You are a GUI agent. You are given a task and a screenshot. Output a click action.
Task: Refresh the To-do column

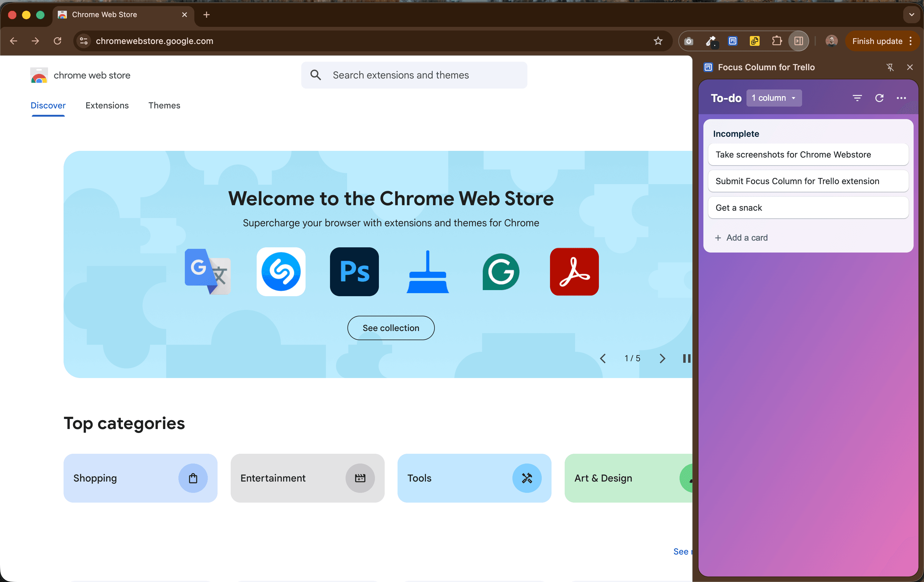(x=879, y=98)
